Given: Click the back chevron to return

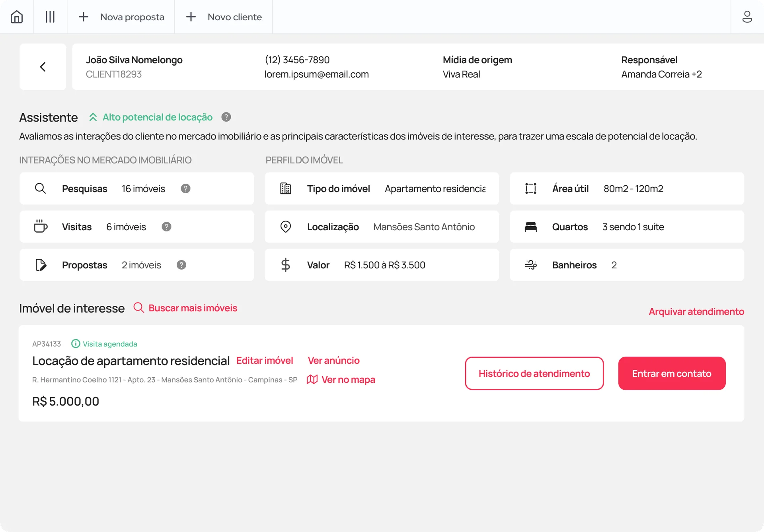Looking at the screenshot, I should coord(43,66).
